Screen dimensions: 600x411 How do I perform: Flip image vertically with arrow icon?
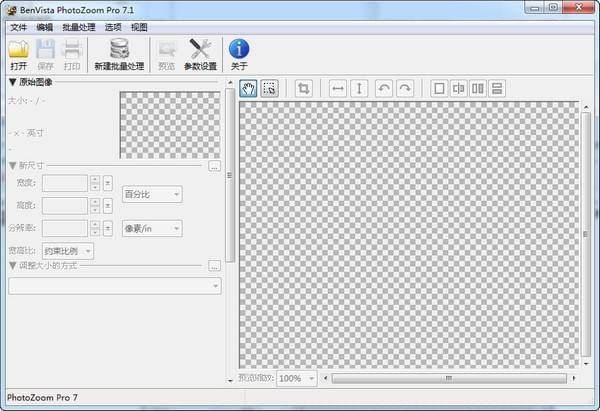tap(359, 89)
